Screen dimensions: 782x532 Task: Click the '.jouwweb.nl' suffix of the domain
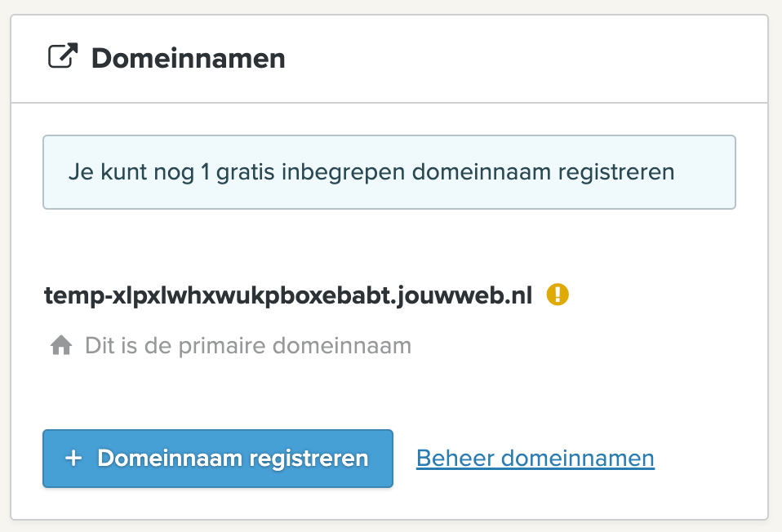(x=466, y=295)
